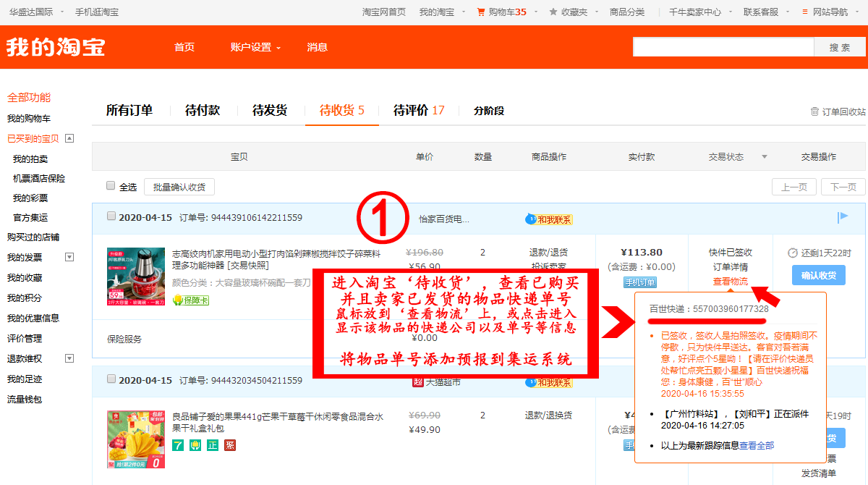Open the 订单回收站 trash can icon
868x485 pixels.
tap(815, 111)
